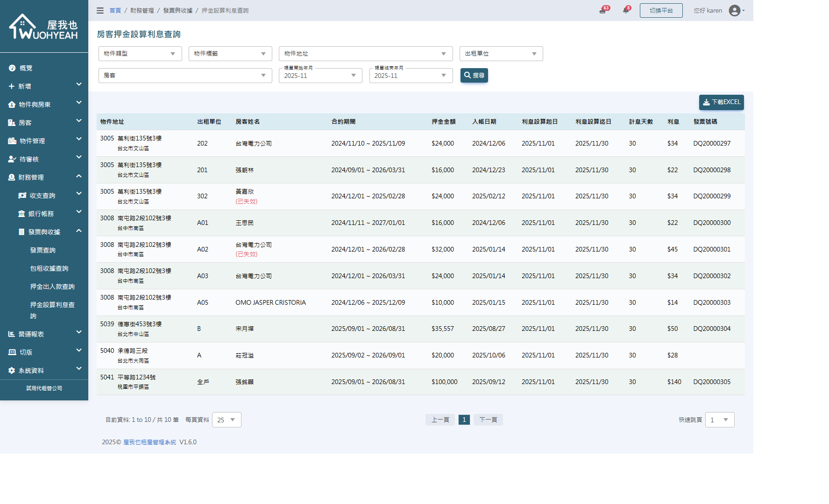Screen dimensions: 829x504
Task: Click the 系統資料 gear icon
Action: click(x=12, y=371)
